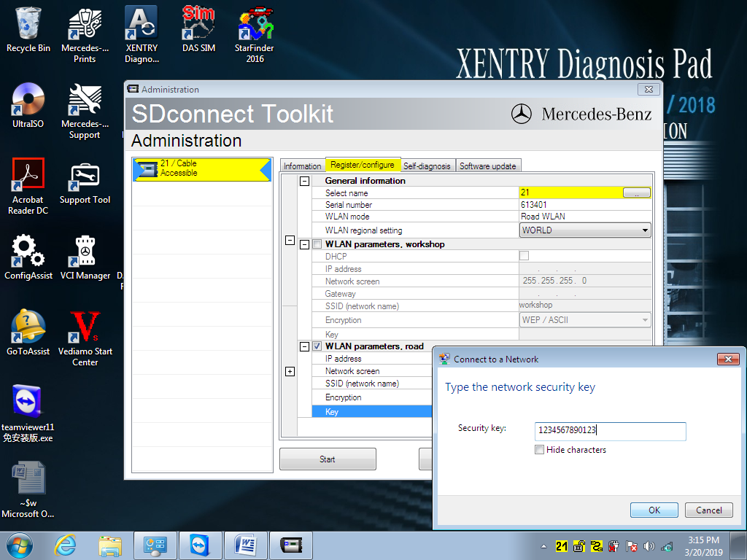Switch to the Self-diagnosis tab
Viewport: 747px width, 560px height.
[x=427, y=166]
